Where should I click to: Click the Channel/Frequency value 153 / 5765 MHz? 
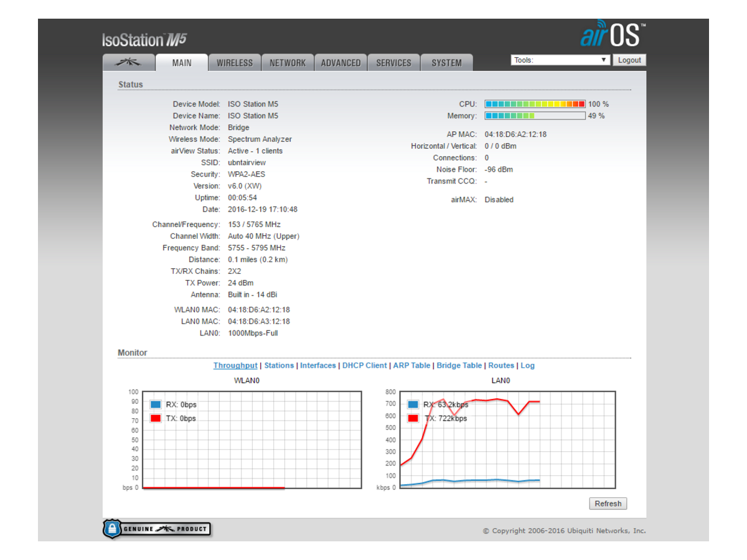(254, 225)
